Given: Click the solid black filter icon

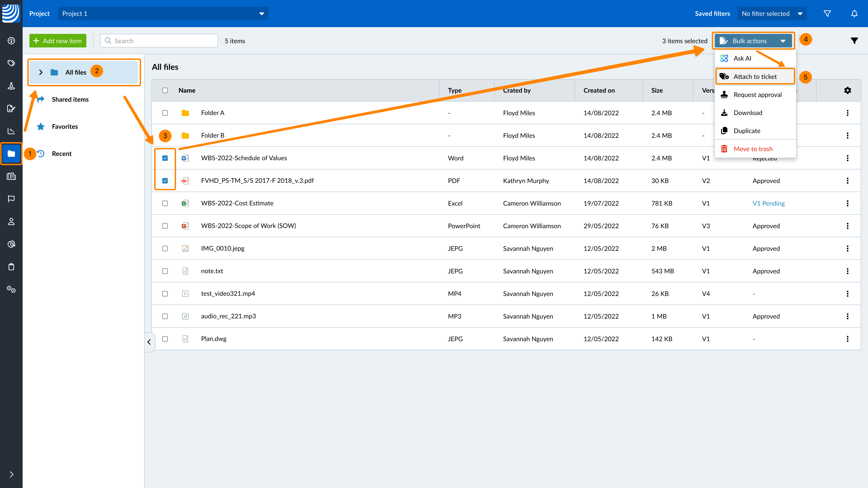Looking at the screenshot, I should [854, 41].
